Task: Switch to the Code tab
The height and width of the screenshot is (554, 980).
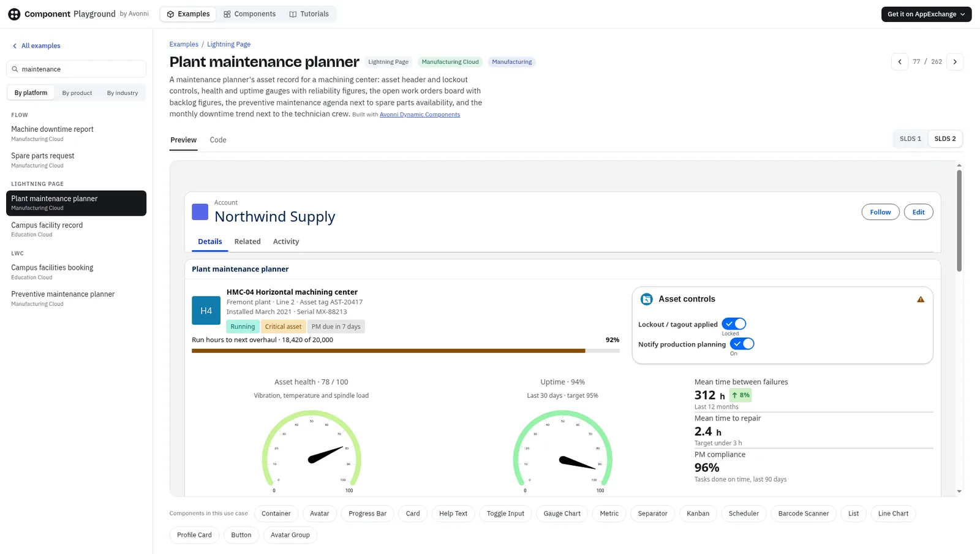Action: (x=218, y=140)
